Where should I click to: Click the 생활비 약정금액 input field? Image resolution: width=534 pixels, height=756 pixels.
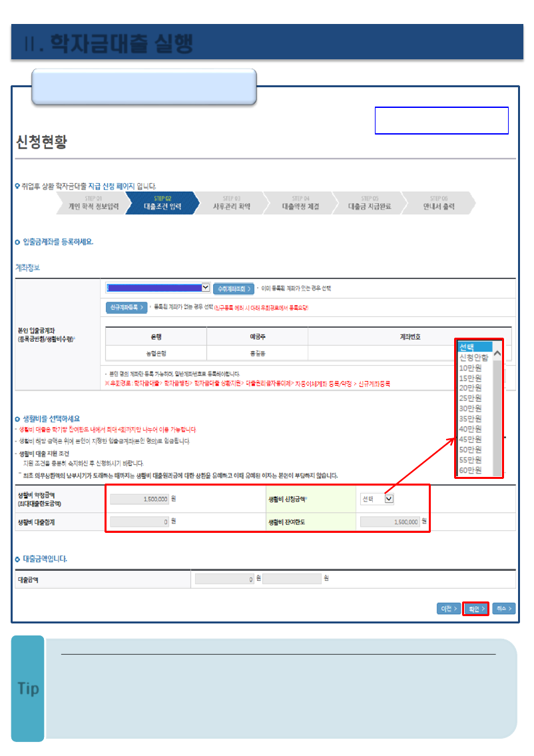pos(139,498)
